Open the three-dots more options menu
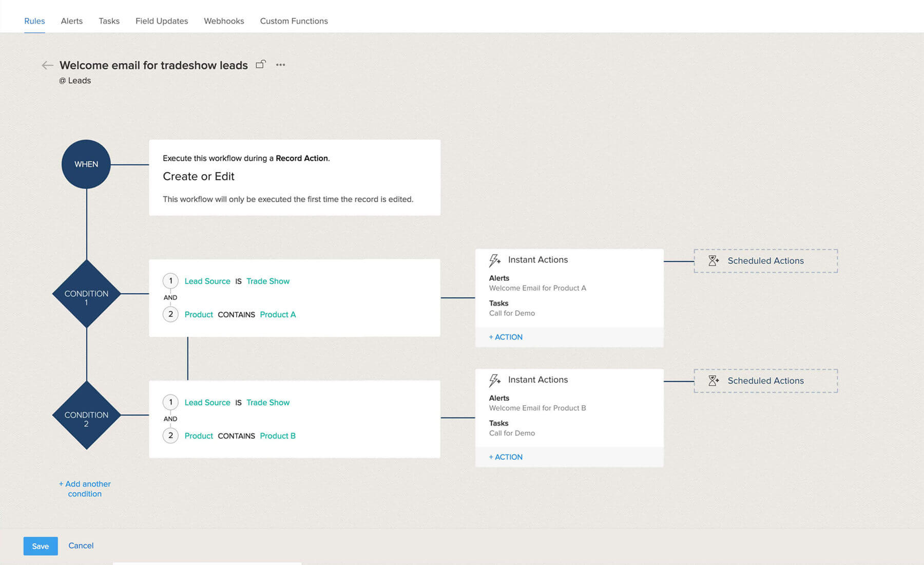This screenshot has width=924, height=565. click(x=280, y=65)
